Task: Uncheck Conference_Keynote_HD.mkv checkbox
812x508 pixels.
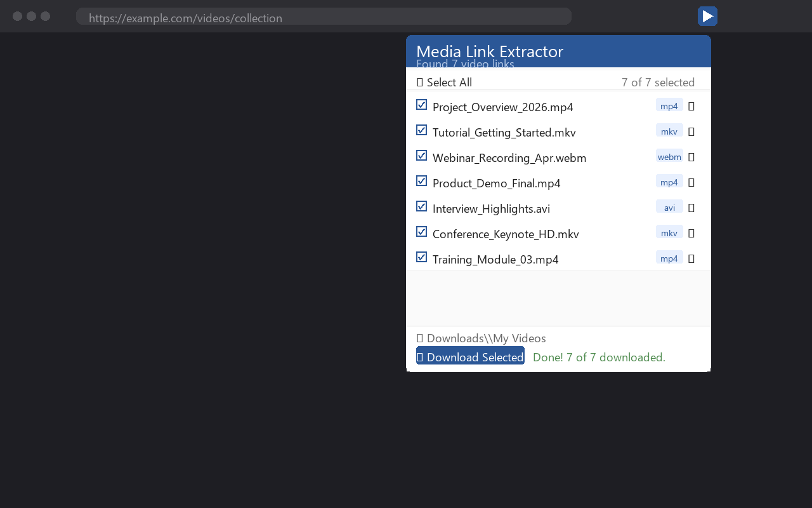Action: pyautogui.click(x=421, y=232)
